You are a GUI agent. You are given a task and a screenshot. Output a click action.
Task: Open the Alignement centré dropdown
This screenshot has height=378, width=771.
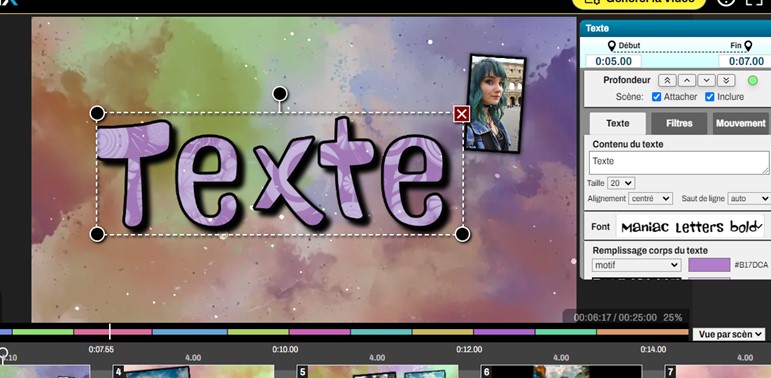(x=651, y=199)
